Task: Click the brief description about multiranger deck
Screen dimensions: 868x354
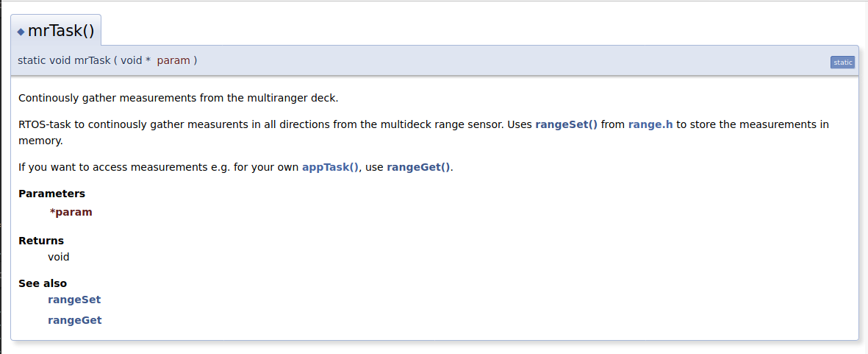Action: coord(178,98)
